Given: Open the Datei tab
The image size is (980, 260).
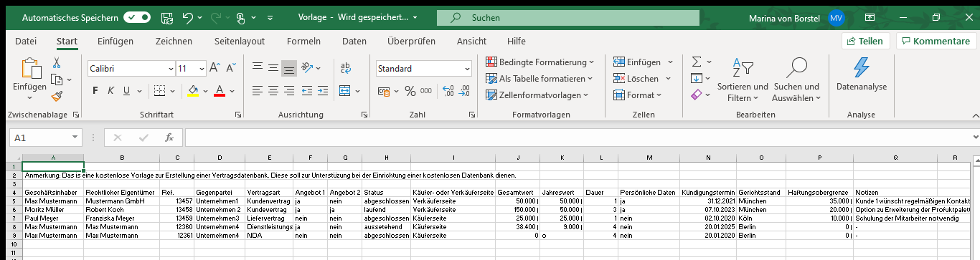Looking at the screenshot, I should tap(26, 41).
